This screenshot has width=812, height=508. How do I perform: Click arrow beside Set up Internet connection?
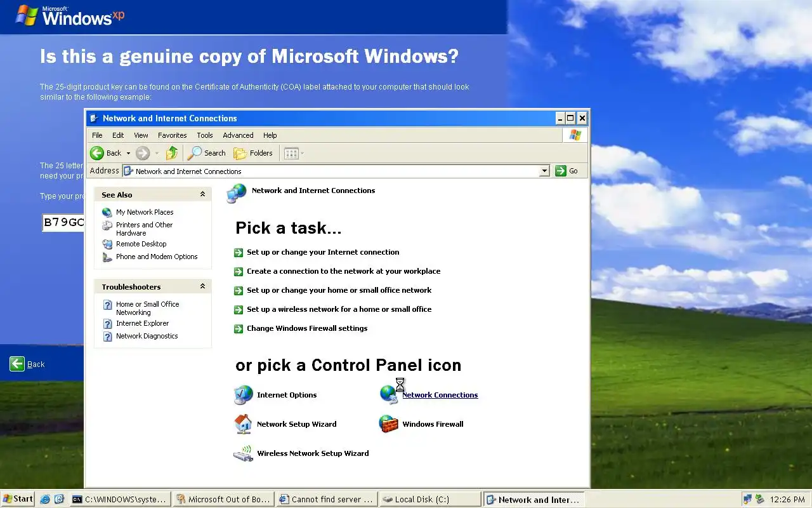239,253
